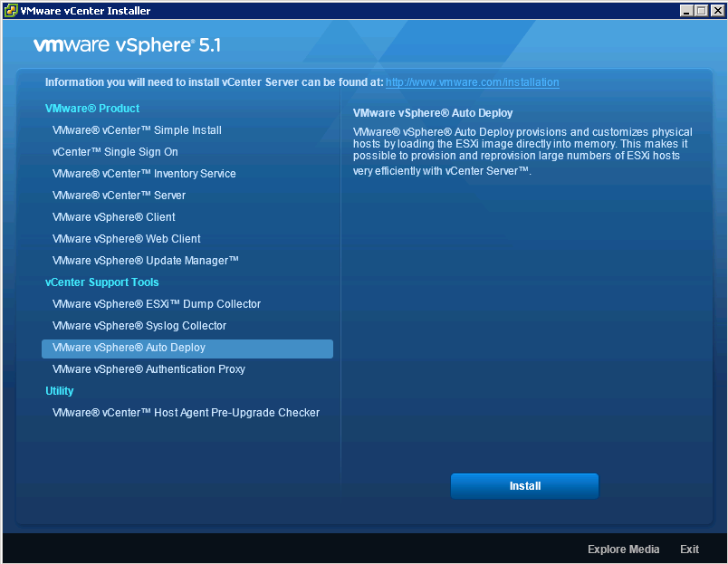Viewport: 728px width, 564px height.
Task: Select VMware vSphere ESXi Dump Collector
Action: pos(157,304)
